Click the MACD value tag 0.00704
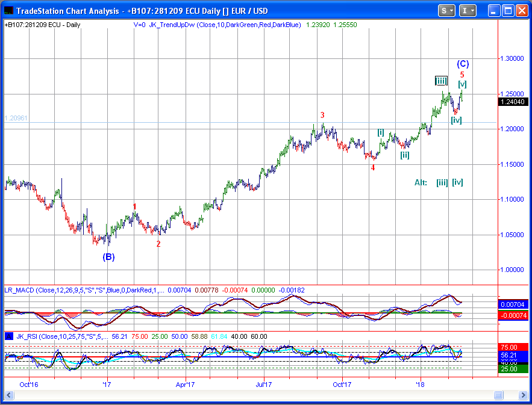The image size is (532, 405). [x=513, y=305]
